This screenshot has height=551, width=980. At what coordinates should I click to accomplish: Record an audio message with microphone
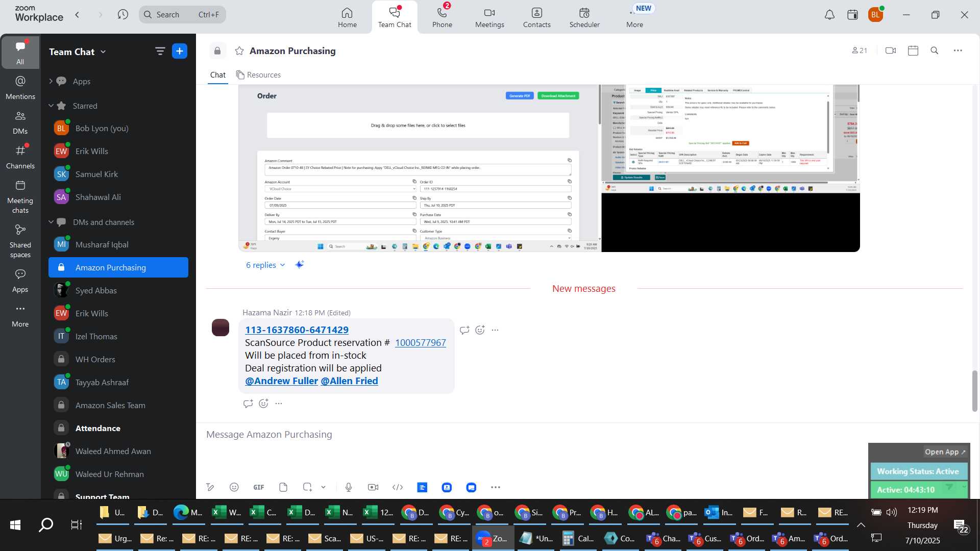(349, 487)
